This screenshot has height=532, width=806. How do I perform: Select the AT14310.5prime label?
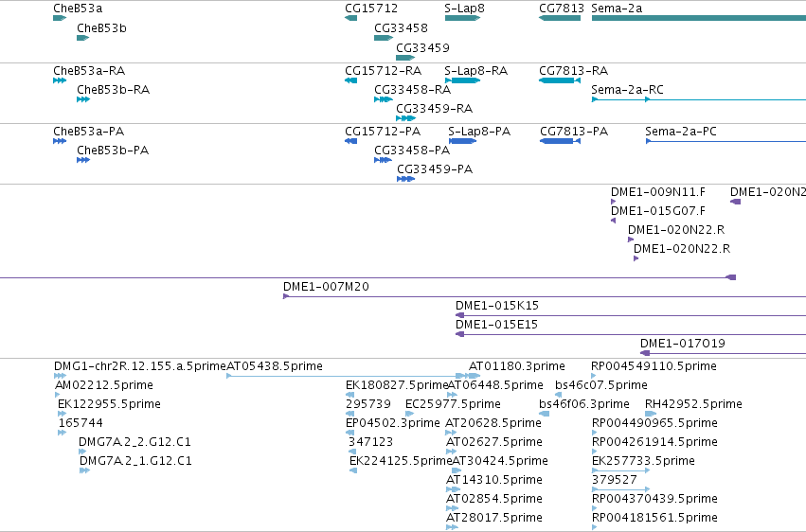[494, 480]
